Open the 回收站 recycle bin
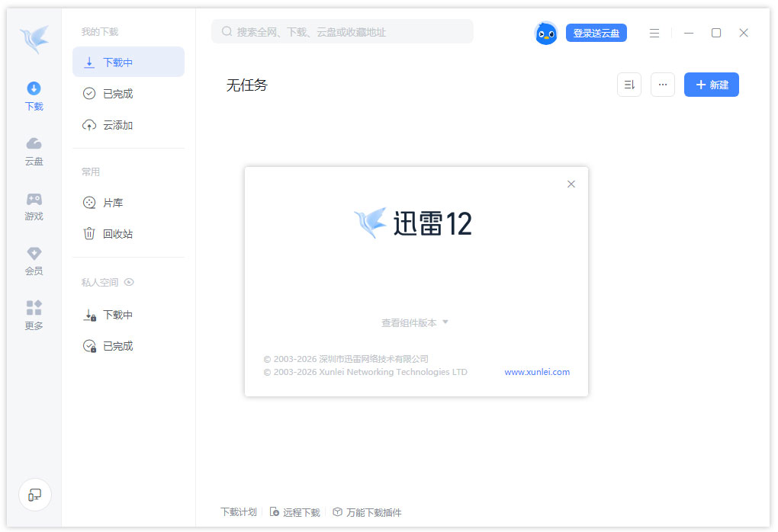Viewport: 778px width, 532px height. tap(114, 233)
